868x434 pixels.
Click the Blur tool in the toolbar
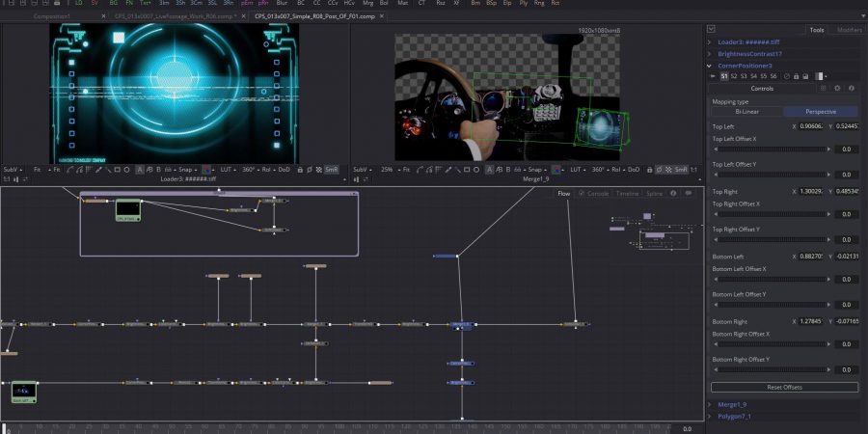282,4
